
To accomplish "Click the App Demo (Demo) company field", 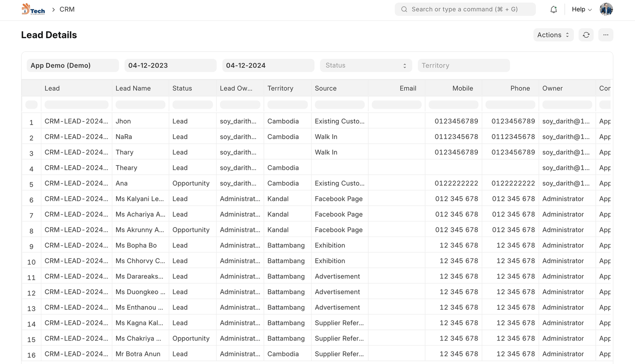I will [73, 65].
